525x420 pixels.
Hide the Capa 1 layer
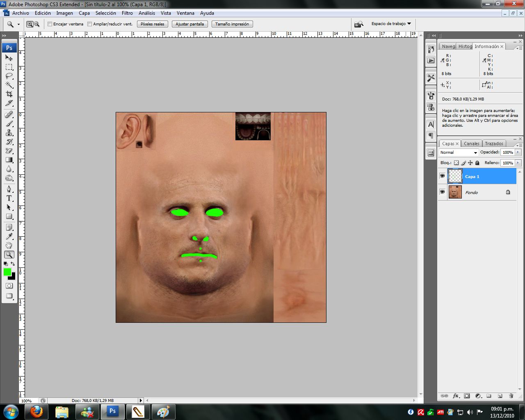click(x=442, y=176)
